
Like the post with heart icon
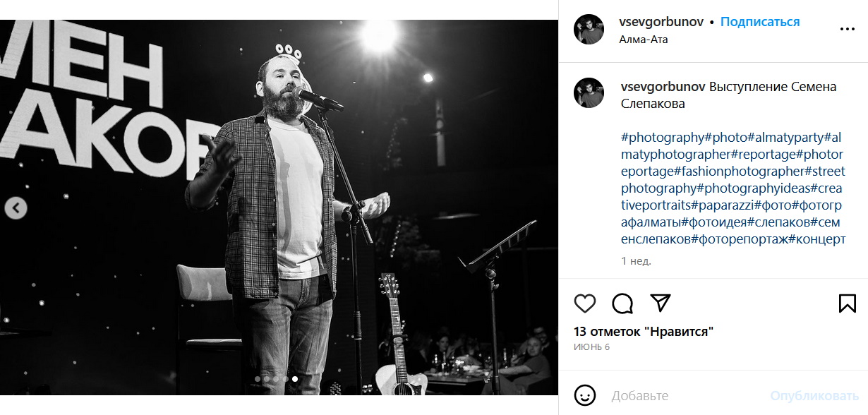point(585,303)
